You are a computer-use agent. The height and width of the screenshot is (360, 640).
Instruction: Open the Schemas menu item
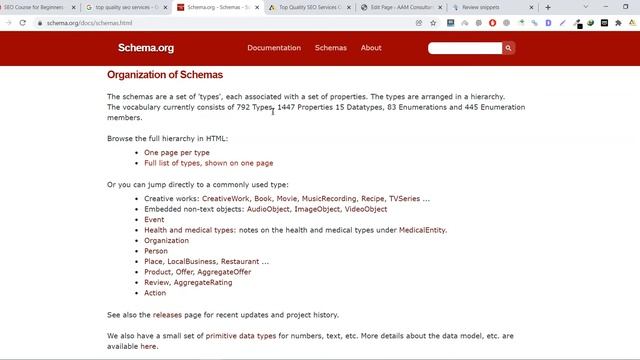(x=331, y=48)
